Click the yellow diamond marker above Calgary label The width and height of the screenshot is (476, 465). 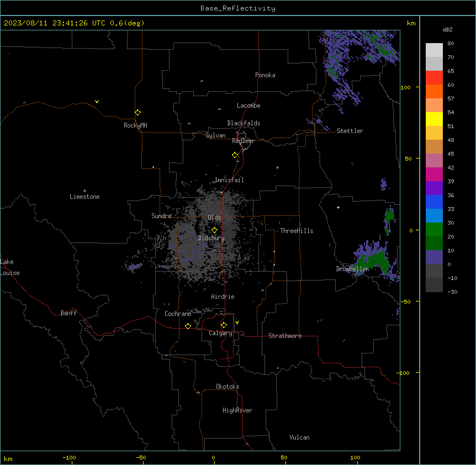coord(224,325)
